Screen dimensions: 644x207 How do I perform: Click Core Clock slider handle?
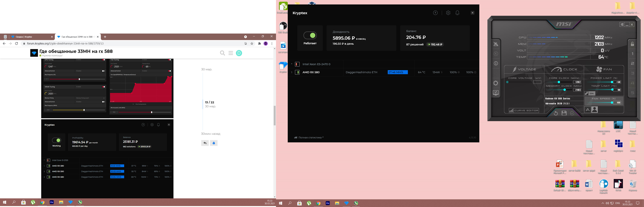(559, 82)
